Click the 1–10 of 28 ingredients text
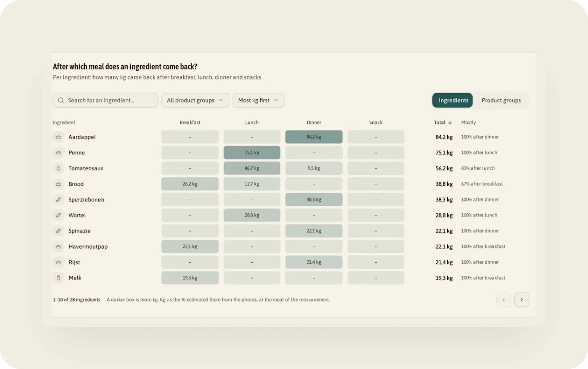 click(76, 300)
